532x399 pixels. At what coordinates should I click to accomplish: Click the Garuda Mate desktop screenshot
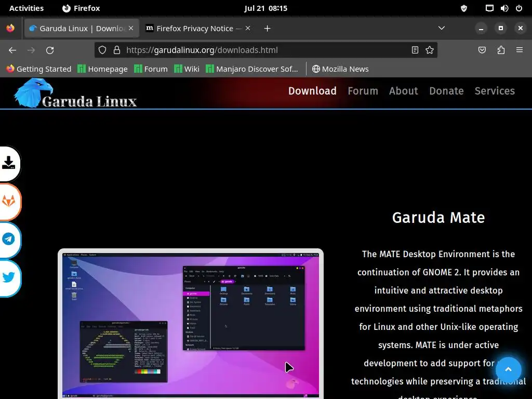[190, 324]
